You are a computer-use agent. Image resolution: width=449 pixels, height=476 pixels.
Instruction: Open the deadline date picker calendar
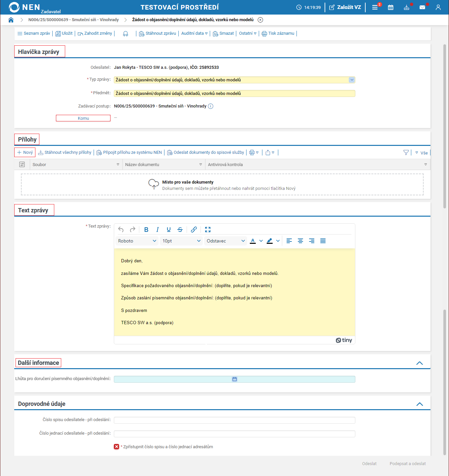click(x=235, y=379)
